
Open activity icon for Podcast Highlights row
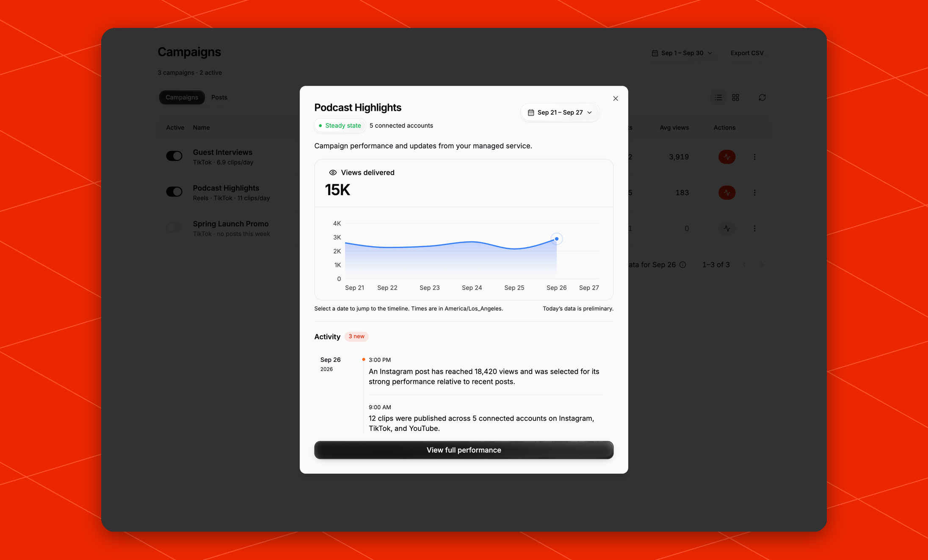pyautogui.click(x=727, y=193)
